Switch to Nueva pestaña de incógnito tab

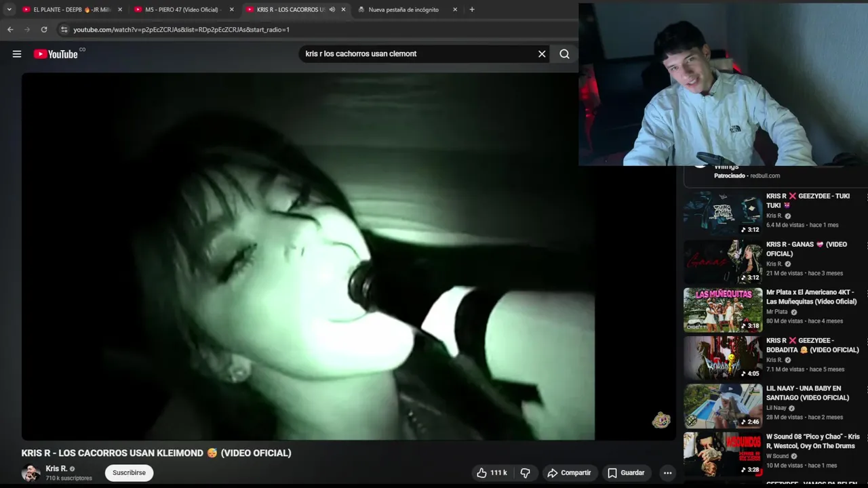point(403,9)
